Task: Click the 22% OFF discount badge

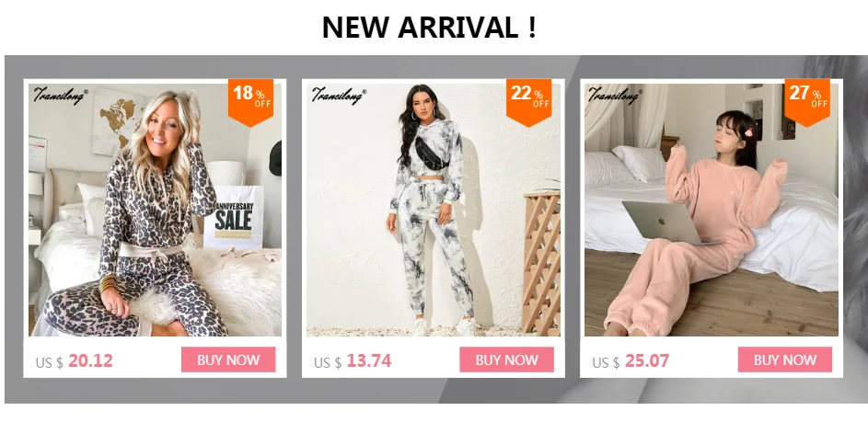Action: point(528,102)
